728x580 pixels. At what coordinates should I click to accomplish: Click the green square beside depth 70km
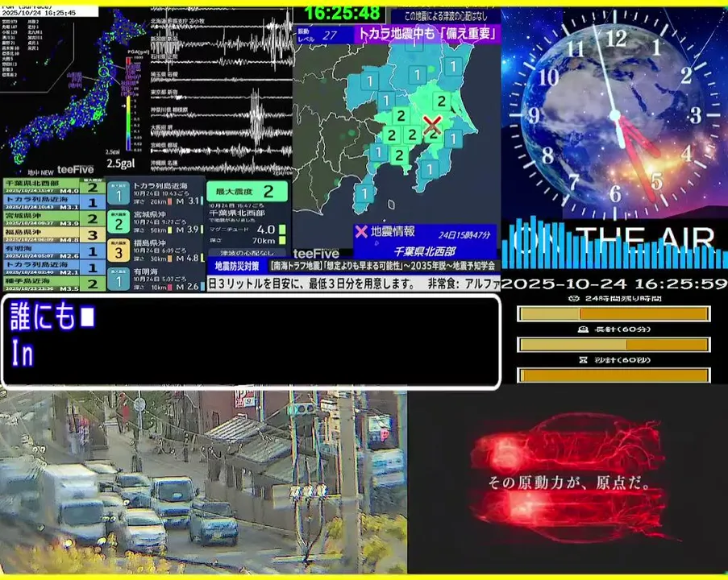coord(282,240)
